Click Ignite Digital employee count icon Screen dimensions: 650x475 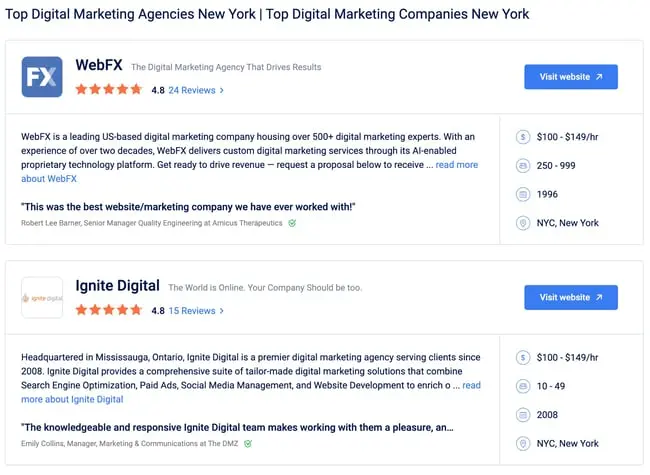click(523, 386)
